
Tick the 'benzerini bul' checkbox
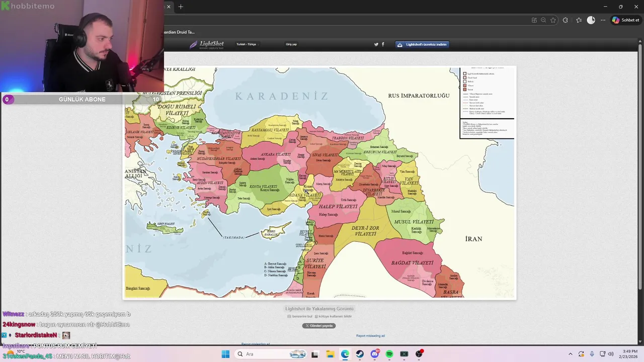click(x=289, y=316)
